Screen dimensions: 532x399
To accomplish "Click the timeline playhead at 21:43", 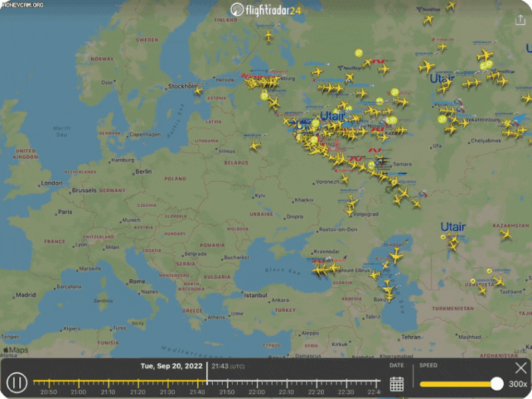I will [x=207, y=373].
